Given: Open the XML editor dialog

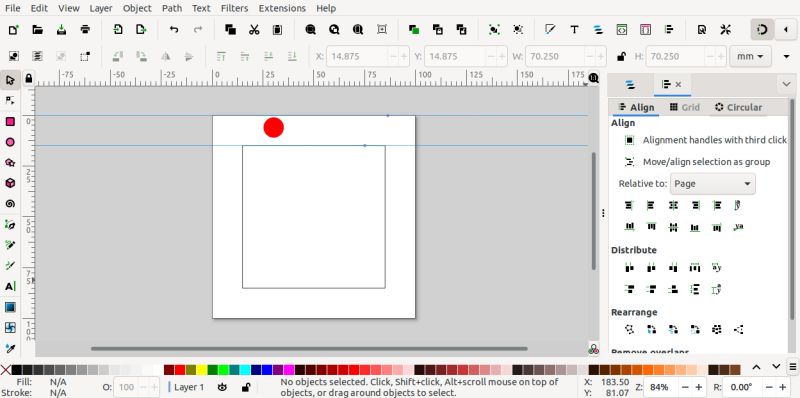Looking at the screenshot, I should [x=621, y=30].
